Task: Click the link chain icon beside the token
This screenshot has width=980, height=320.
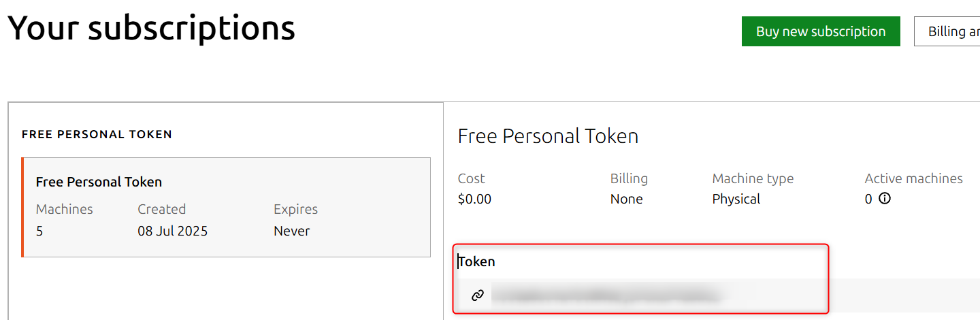Action: [478, 295]
